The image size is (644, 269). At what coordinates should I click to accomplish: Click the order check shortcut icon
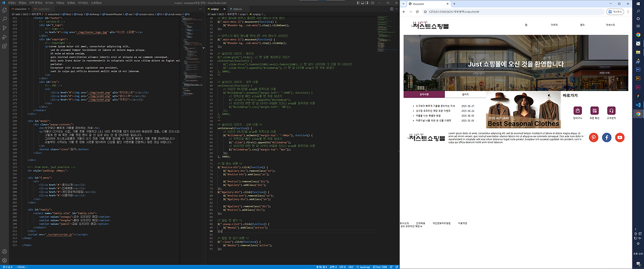click(x=594, y=111)
